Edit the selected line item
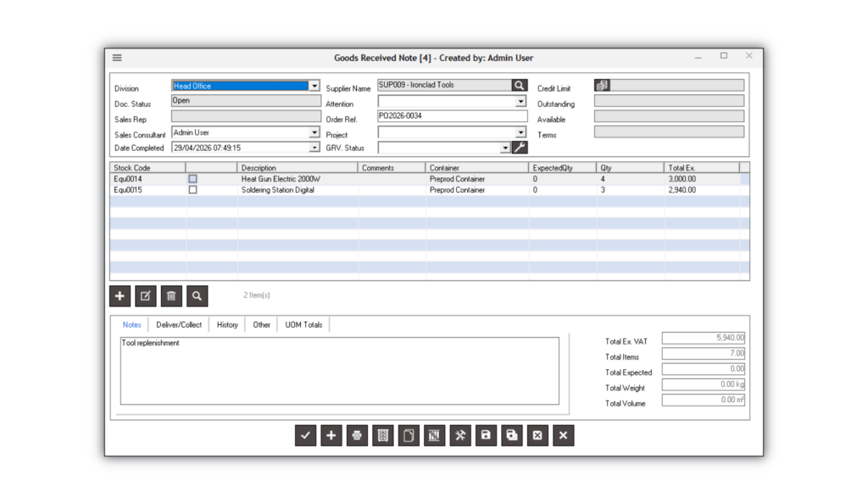The image size is (868, 504). (x=146, y=296)
